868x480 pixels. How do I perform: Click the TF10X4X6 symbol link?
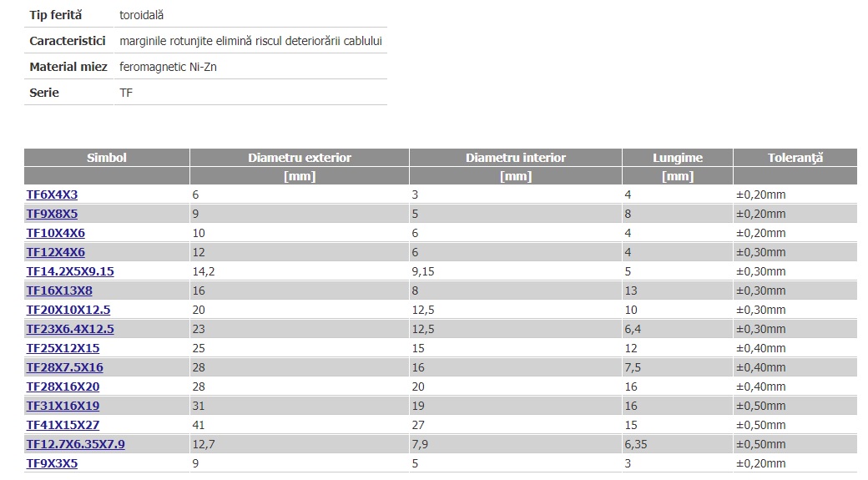[55, 233]
